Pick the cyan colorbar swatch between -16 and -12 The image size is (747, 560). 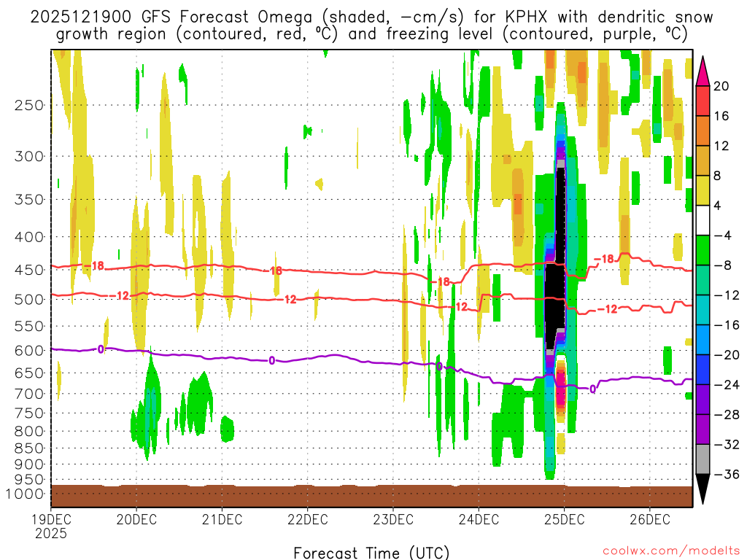[703, 309]
